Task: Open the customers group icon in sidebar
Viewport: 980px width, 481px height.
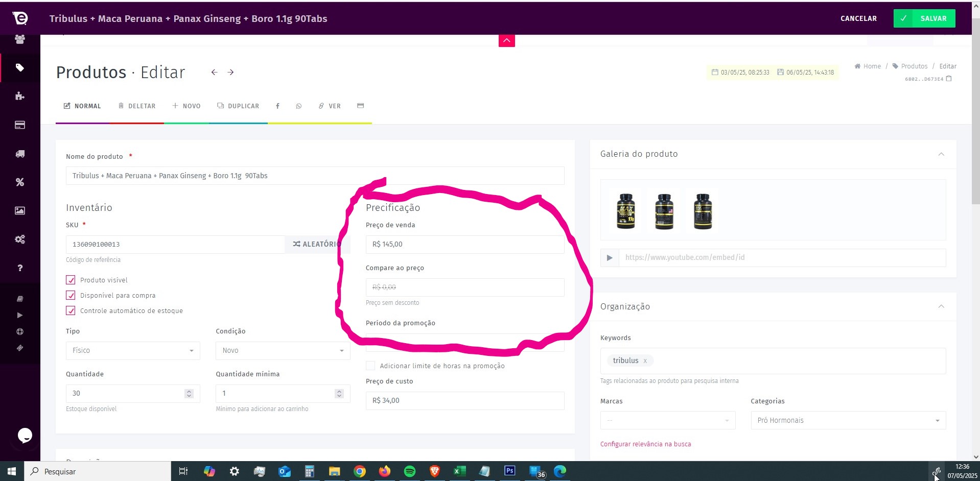Action: [20, 39]
